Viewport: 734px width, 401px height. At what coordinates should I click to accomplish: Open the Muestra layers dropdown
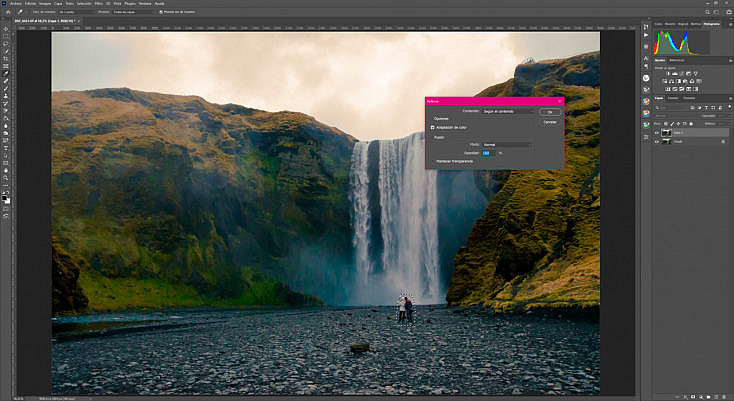coord(133,12)
